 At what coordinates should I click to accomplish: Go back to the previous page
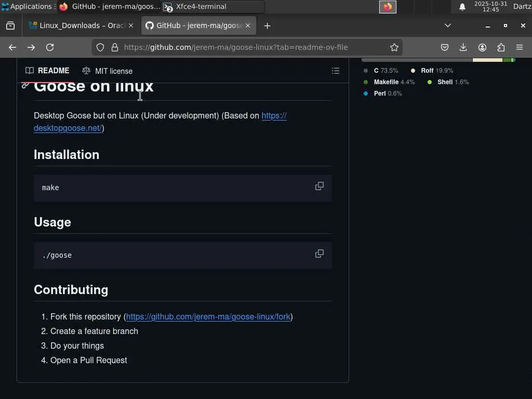click(x=12, y=47)
